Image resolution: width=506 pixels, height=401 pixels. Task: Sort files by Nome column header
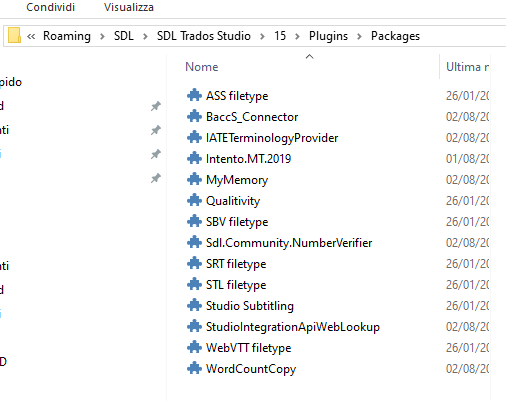click(202, 67)
